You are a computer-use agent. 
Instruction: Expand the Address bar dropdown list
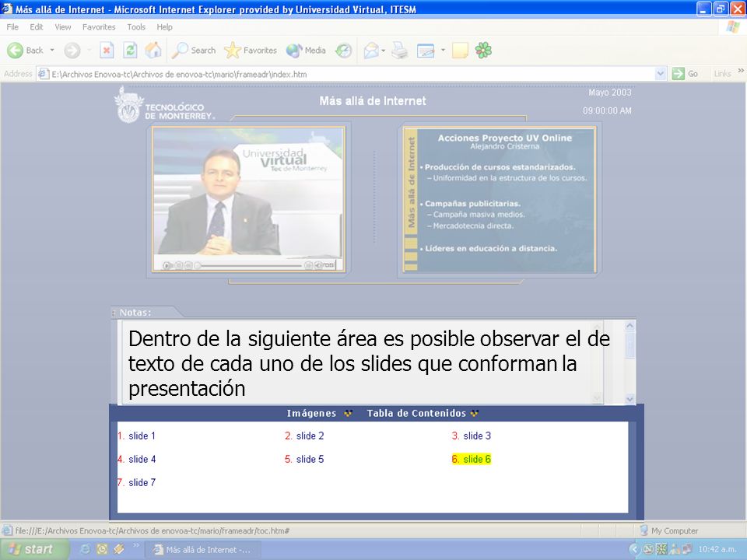point(661,74)
